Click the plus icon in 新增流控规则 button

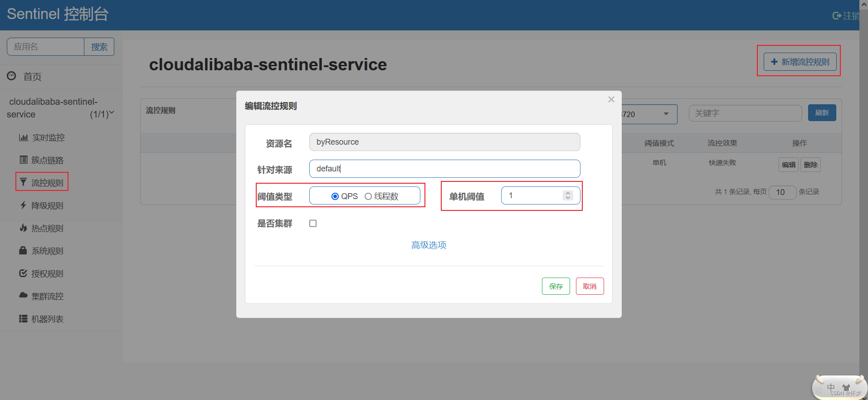click(x=775, y=62)
